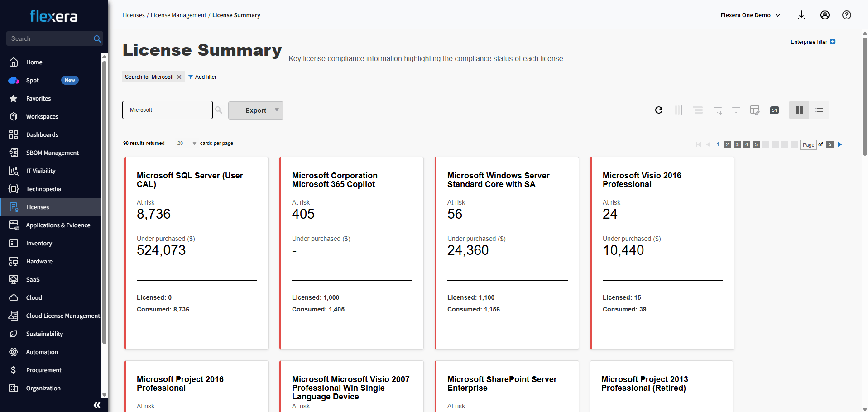
Task: Click the Export button
Action: [256, 110]
